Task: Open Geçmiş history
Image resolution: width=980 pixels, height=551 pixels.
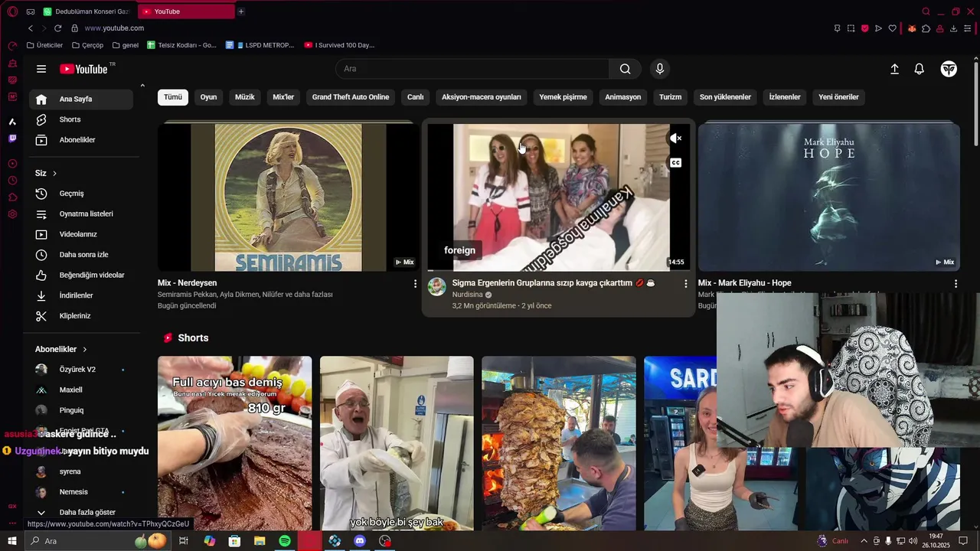Action: (81, 194)
